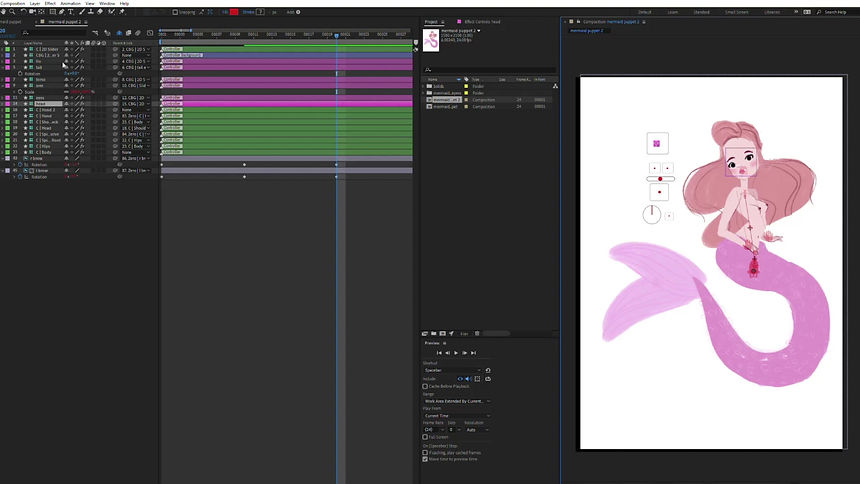The image size is (860, 484).
Task: Uncheck 'Move time to preview time'
Action: [425, 459]
